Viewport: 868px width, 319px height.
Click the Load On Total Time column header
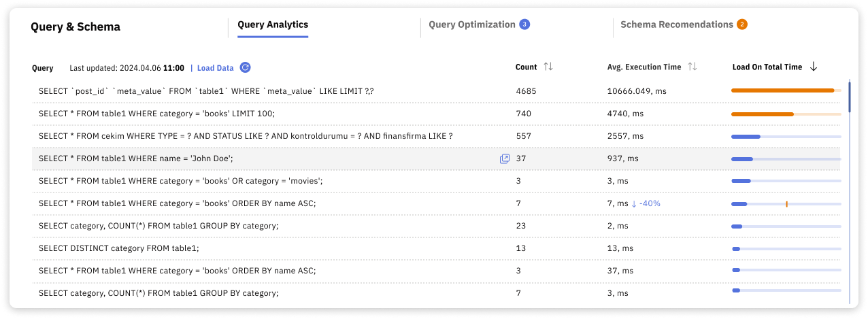(x=767, y=67)
